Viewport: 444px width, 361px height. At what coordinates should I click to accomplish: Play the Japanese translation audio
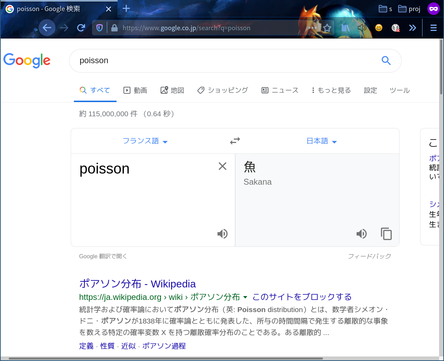361,234
